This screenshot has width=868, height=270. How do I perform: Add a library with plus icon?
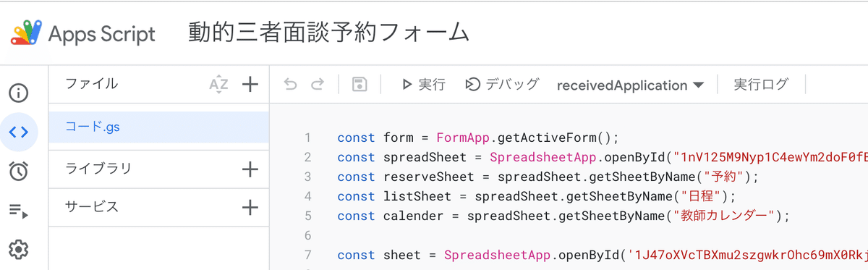point(250,169)
